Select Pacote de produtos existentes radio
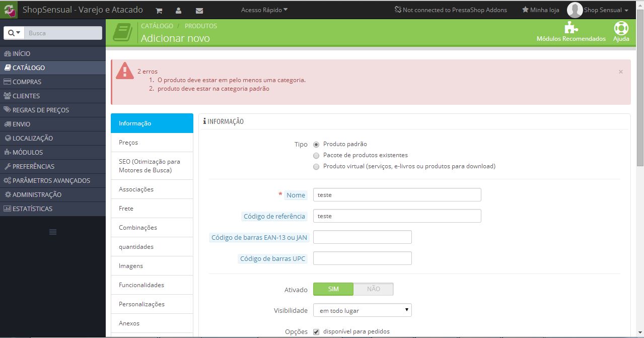This screenshot has height=338, width=644. coord(316,156)
